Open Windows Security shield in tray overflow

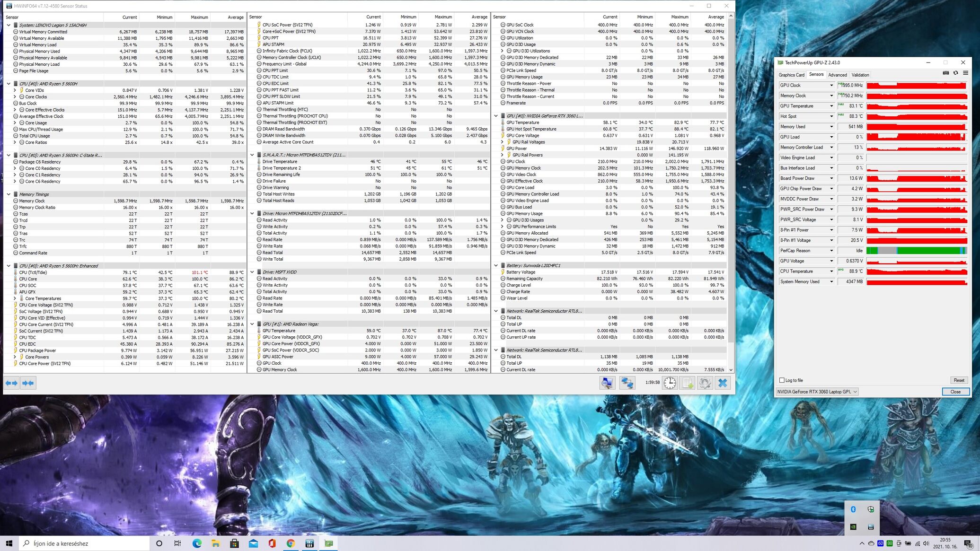pos(871,509)
